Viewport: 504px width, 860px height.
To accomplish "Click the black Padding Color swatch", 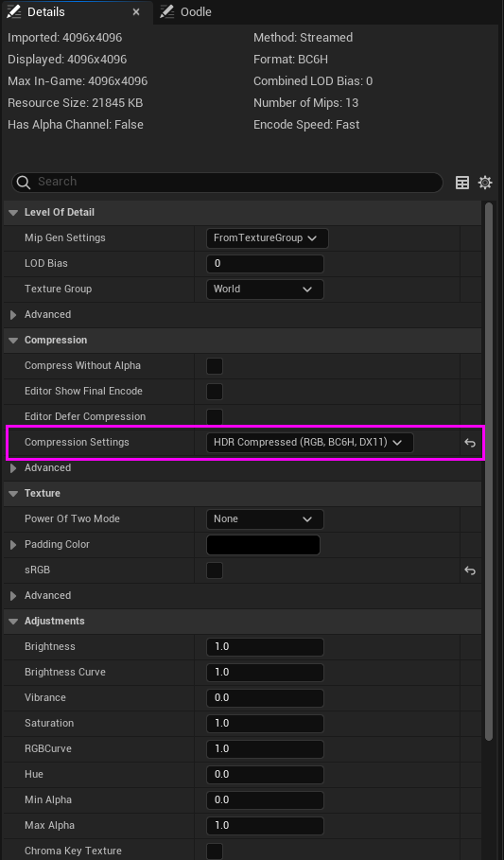I will pyautogui.click(x=263, y=545).
